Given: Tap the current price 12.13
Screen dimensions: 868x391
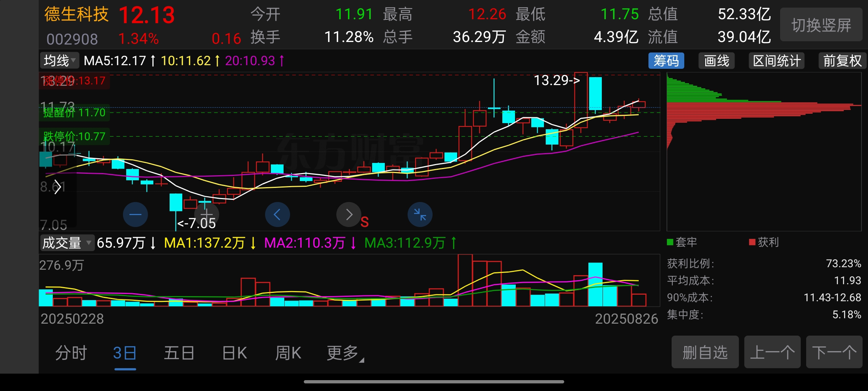Looking at the screenshot, I should pyautogui.click(x=147, y=15).
